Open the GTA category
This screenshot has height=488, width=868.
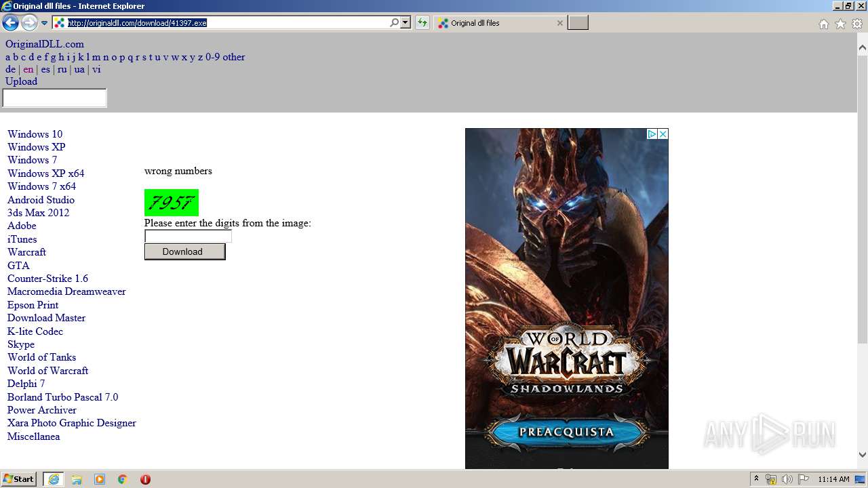click(x=18, y=266)
